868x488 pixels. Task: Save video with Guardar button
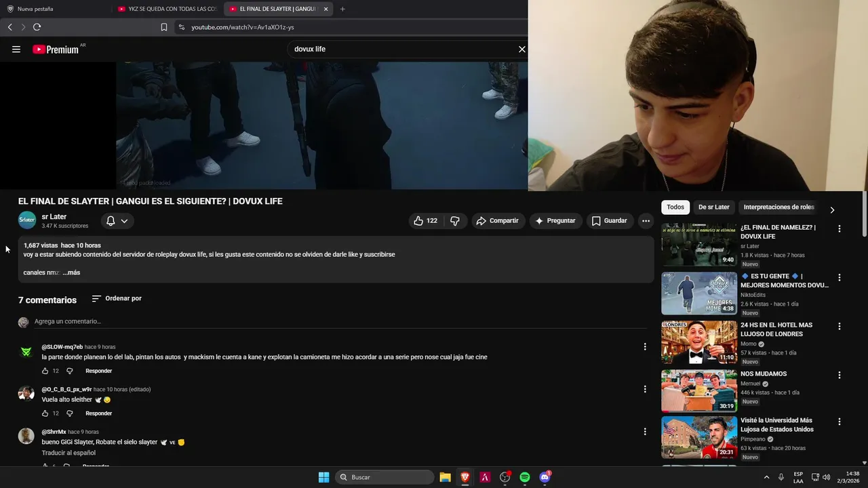(x=609, y=221)
